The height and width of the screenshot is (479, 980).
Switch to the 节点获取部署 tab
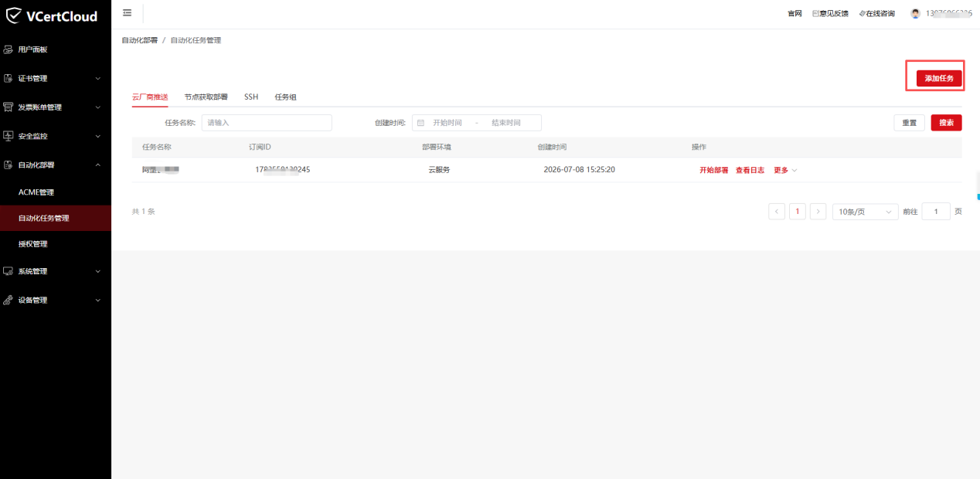(x=206, y=97)
